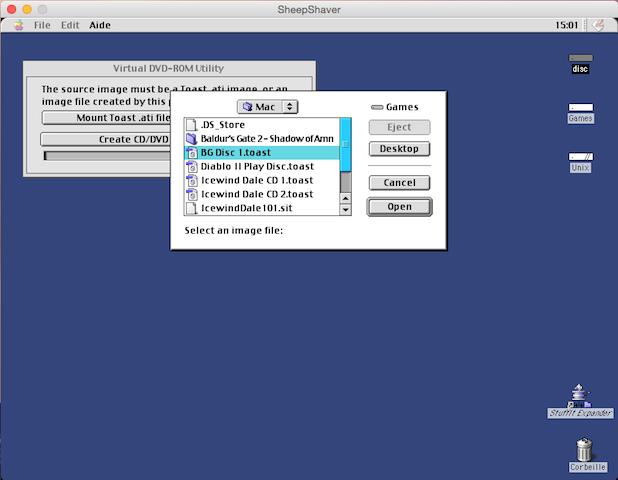The height and width of the screenshot is (480, 618).
Task: Click the .DS_Store file icon
Action: (192, 125)
